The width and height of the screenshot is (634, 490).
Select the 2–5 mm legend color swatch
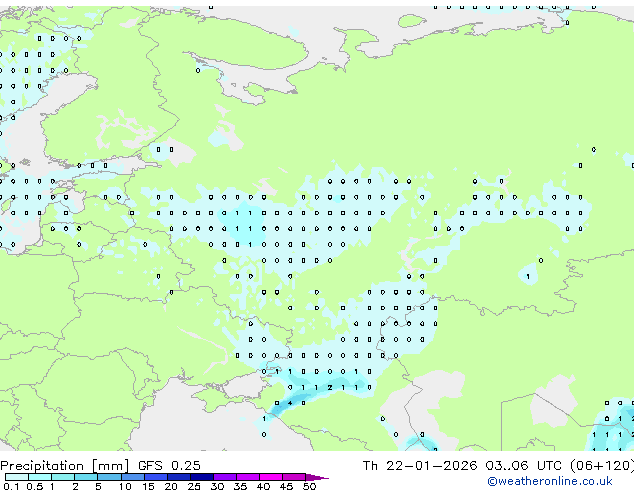[86, 477]
